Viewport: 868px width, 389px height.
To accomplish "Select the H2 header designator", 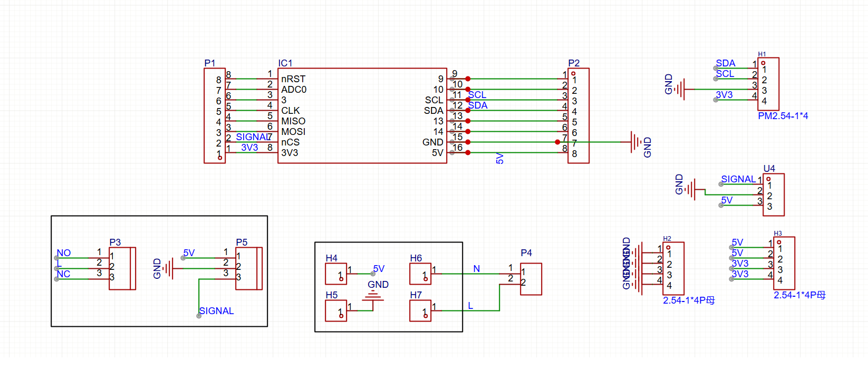I will coord(667,239).
